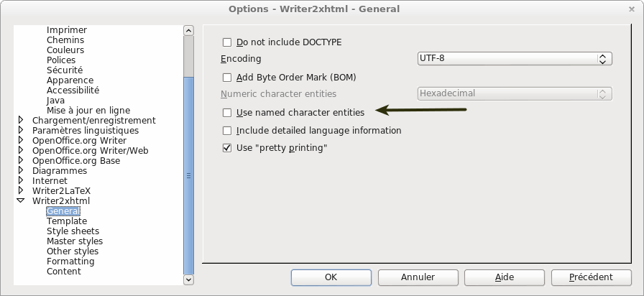Open help with the Aide button
644x296 pixels.
click(504, 277)
